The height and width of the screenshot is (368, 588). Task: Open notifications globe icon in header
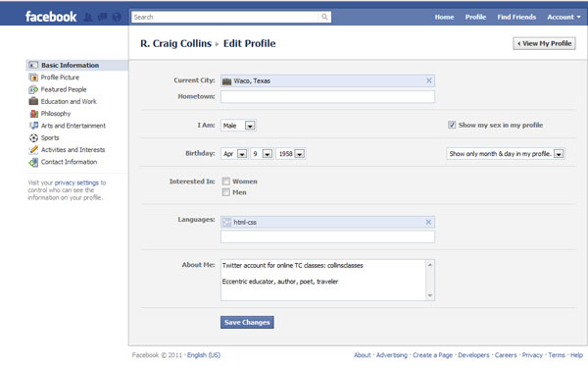117,17
